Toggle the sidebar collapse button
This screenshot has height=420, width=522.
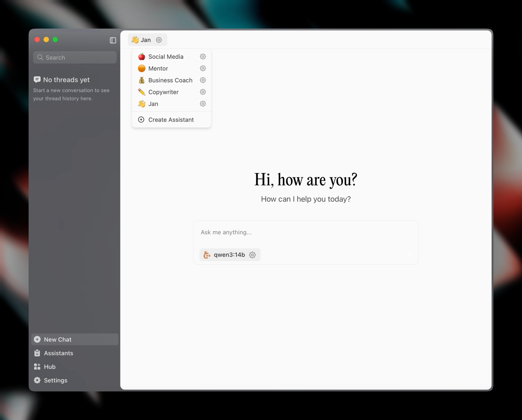click(x=112, y=40)
